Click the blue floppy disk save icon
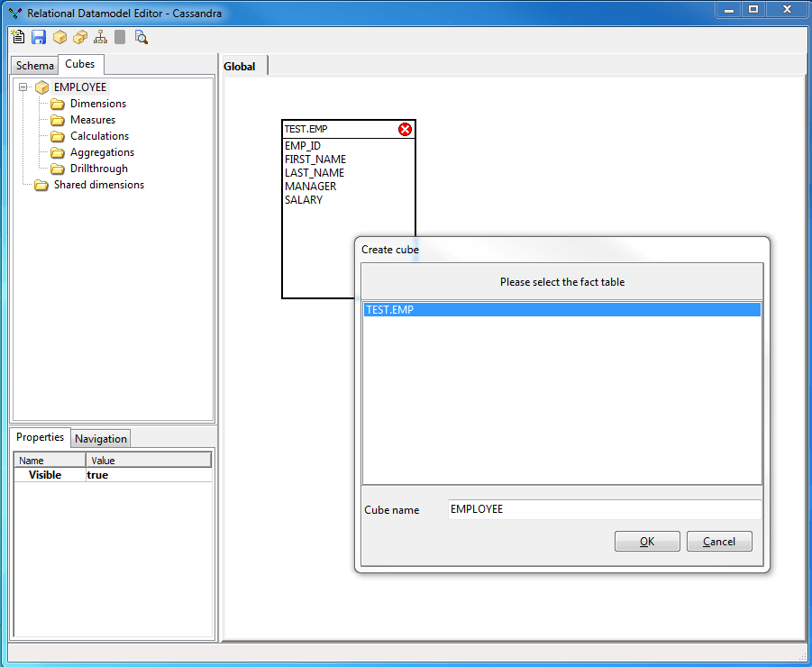This screenshot has width=812, height=667. pyautogui.click(x=39, y=37)
